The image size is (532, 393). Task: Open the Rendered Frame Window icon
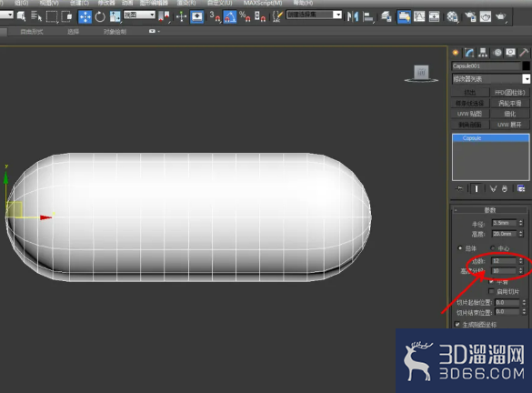pyautogui.click(x=486, y=16)
